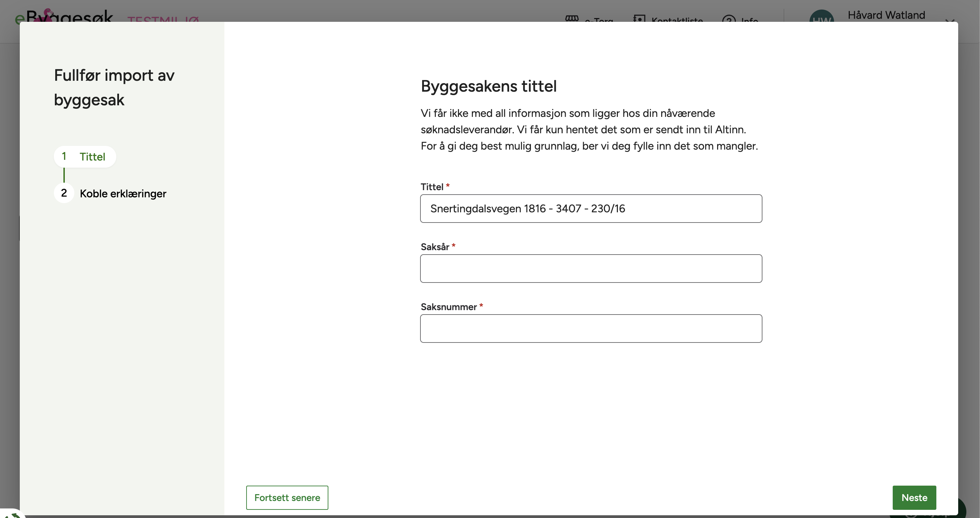
Task: Click the e-Torg market stall icon
Action: point(571,18)
